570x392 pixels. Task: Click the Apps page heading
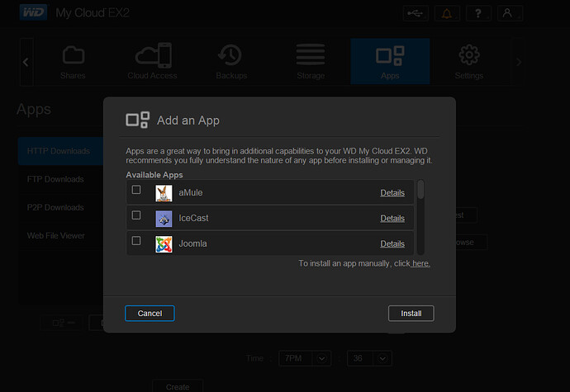point(34,110)
